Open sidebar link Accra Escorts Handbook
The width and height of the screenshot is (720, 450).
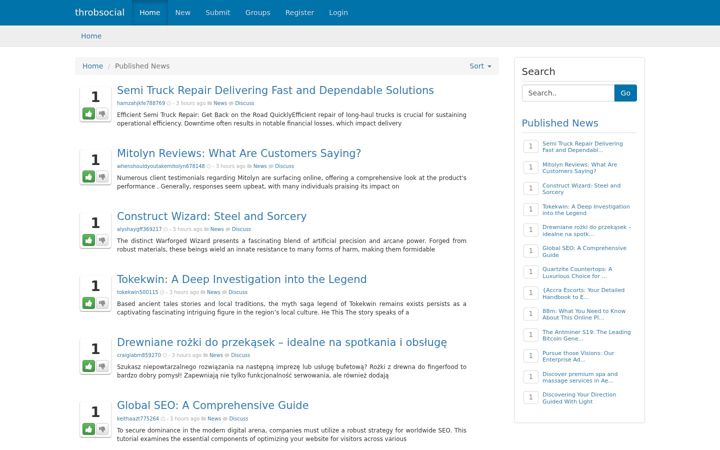point(583,293)
